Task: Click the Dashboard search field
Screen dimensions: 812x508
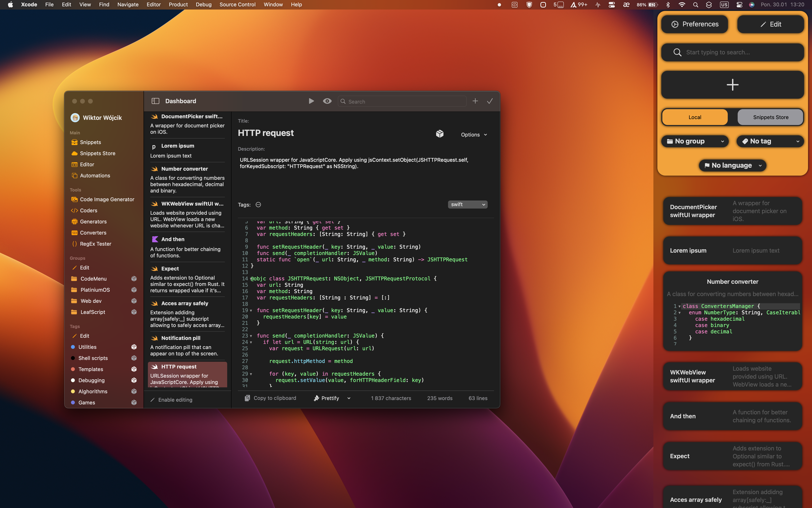Action: [x=402, y=101]
